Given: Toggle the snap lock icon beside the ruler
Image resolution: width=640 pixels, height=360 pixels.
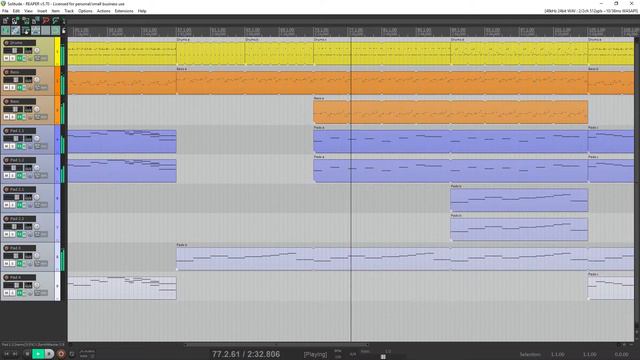Looking at the screenshot, I should coord(64,31).
